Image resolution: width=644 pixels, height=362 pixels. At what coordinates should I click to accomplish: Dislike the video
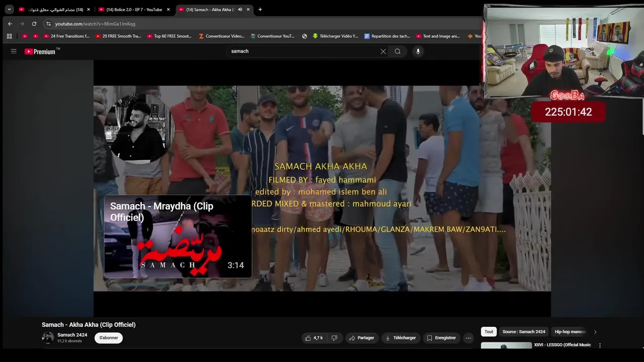[x=334, y=338]
